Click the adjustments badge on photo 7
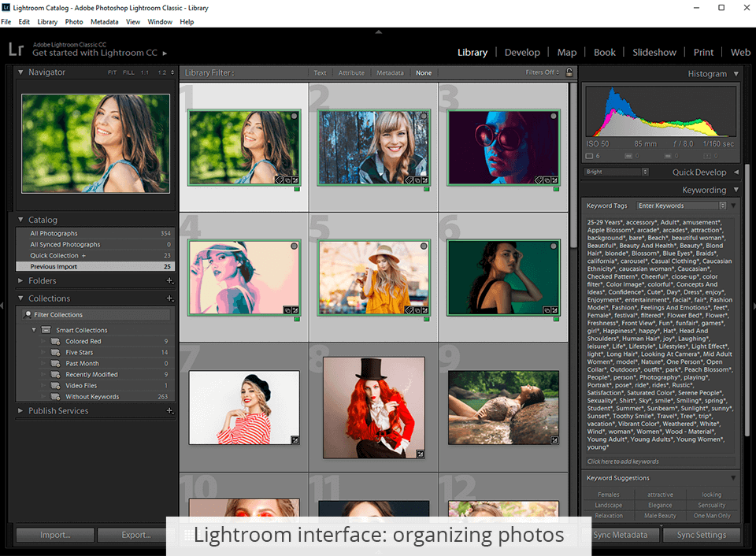This screenshot has width=756, height=556. coord(295,440)
